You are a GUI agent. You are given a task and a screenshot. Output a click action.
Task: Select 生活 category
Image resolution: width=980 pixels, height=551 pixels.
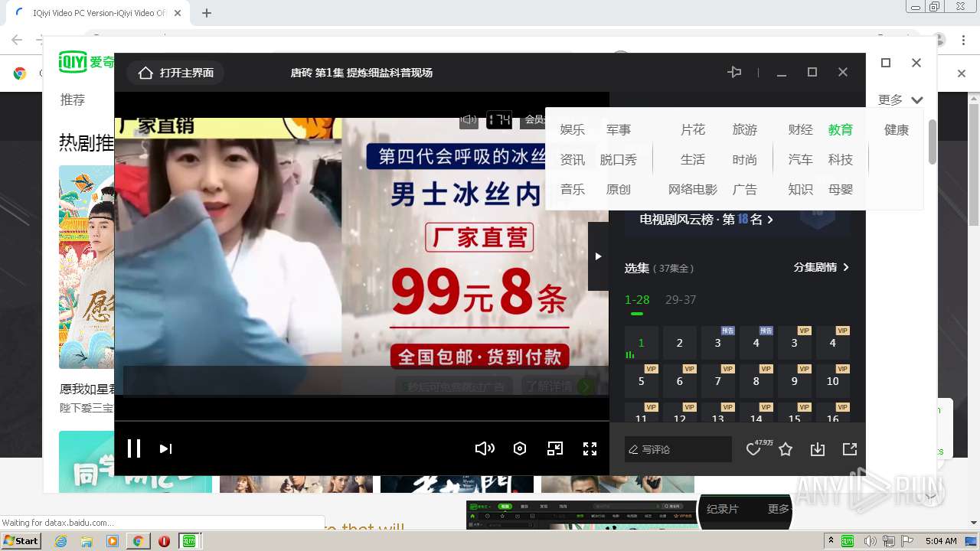(693, 160)
